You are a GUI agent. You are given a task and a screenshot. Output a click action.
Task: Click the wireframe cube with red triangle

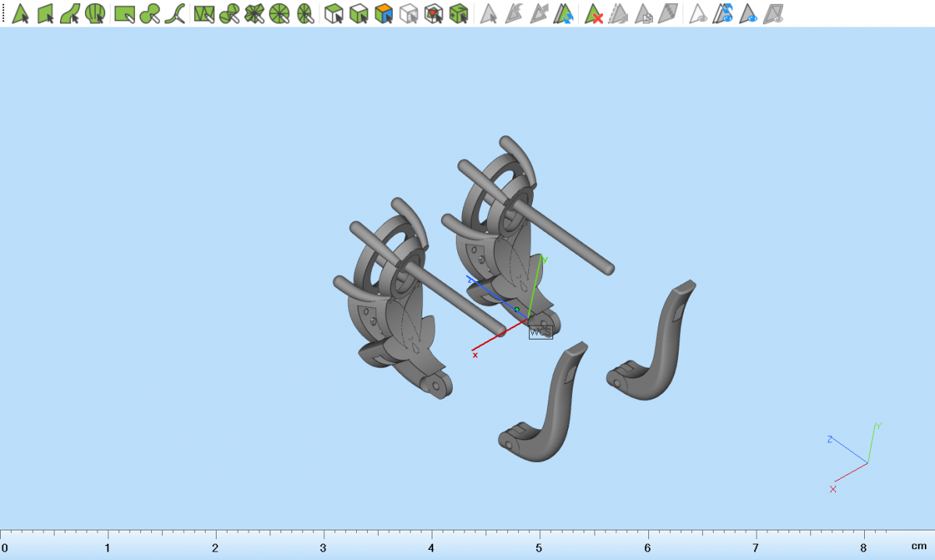433,13
